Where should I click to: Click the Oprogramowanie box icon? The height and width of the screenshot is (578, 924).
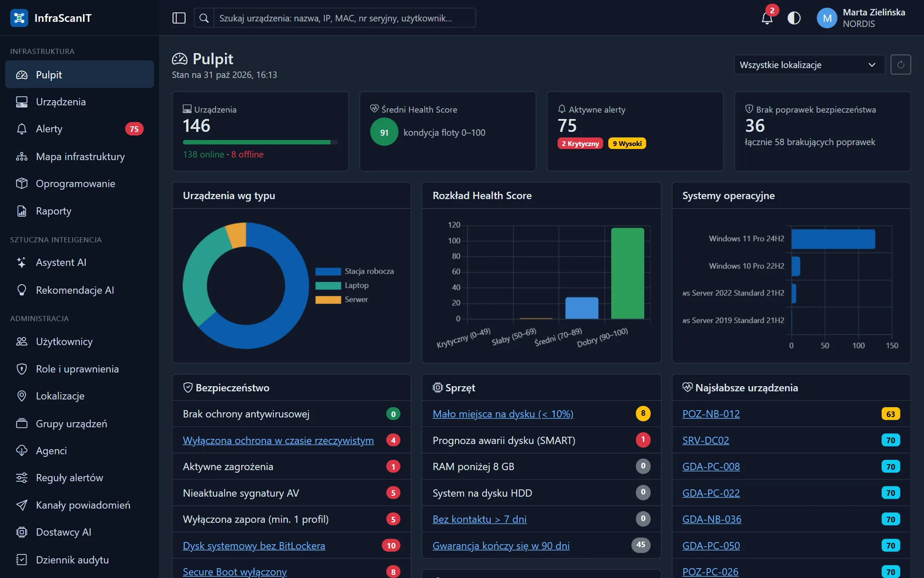(x=22, y=184)
